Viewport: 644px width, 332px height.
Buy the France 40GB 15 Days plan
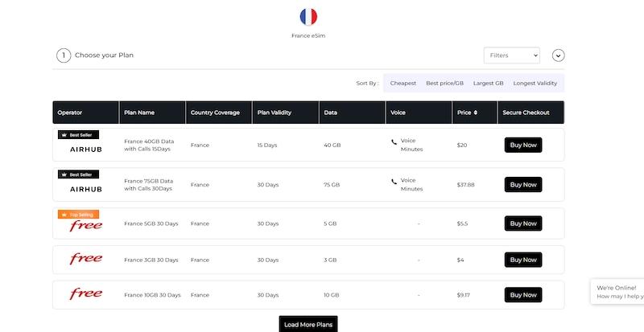tap(522, 145)
